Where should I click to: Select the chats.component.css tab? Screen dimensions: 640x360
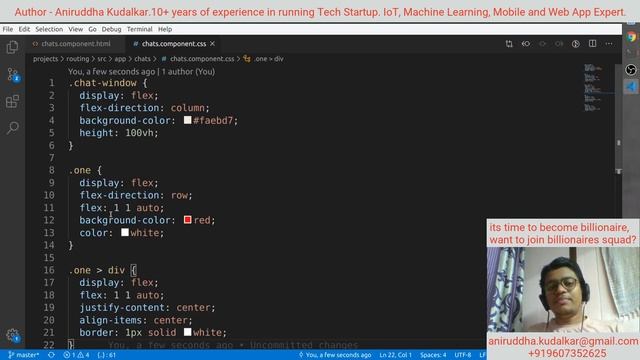pyautogui.click(x=174, y=44)
